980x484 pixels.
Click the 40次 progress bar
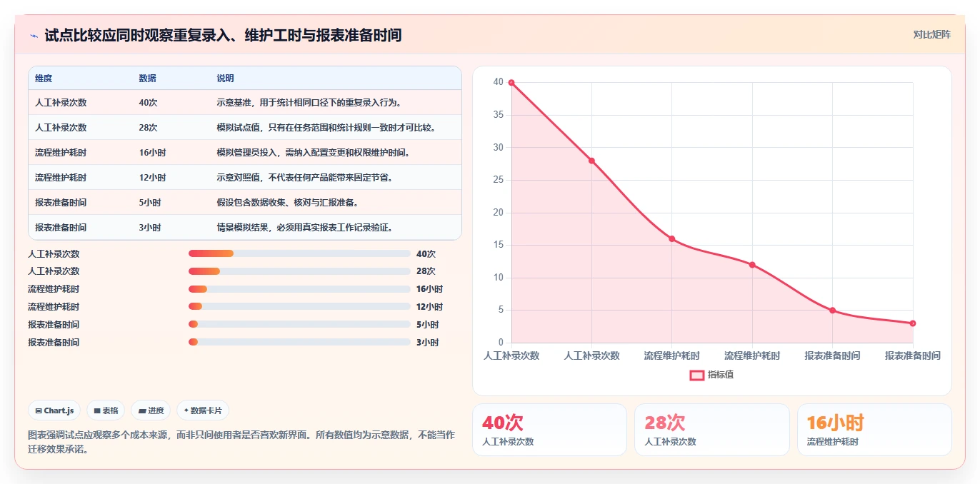coord(299,253)
